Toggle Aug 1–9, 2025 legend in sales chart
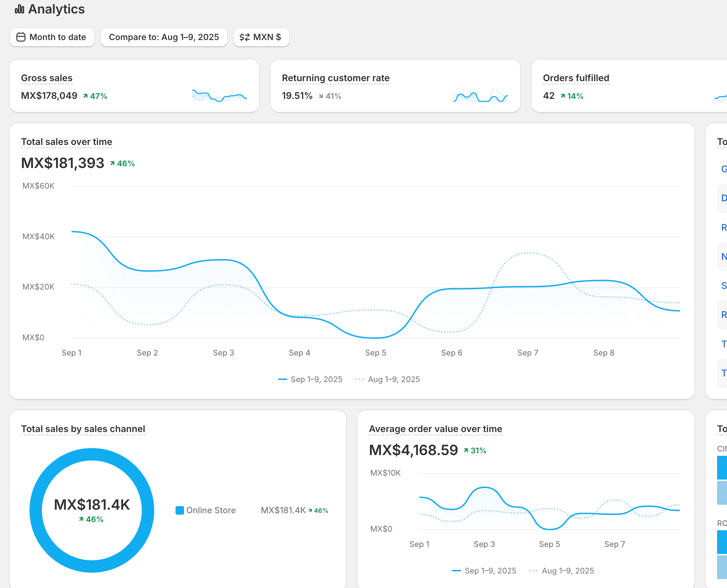Screen dimensions: 727x588 [x=388, y=379]
